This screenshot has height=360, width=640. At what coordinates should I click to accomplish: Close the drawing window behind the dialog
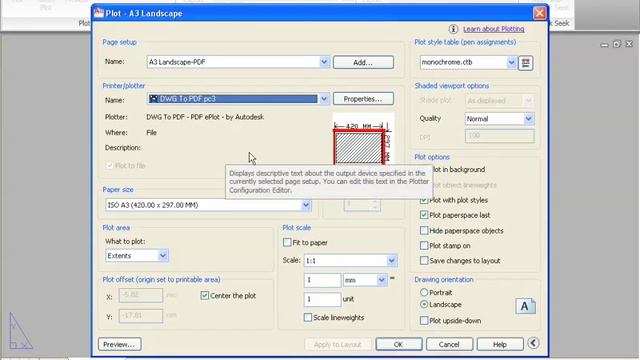629,44
